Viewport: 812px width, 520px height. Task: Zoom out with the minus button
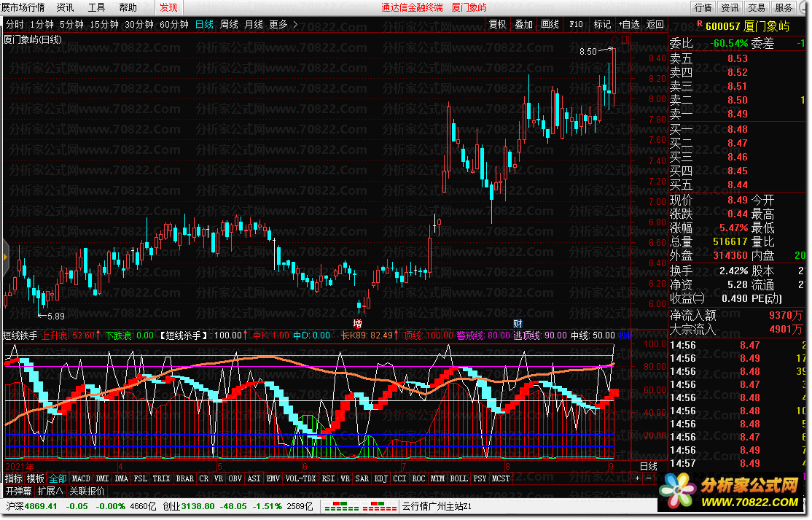point(649,478)
